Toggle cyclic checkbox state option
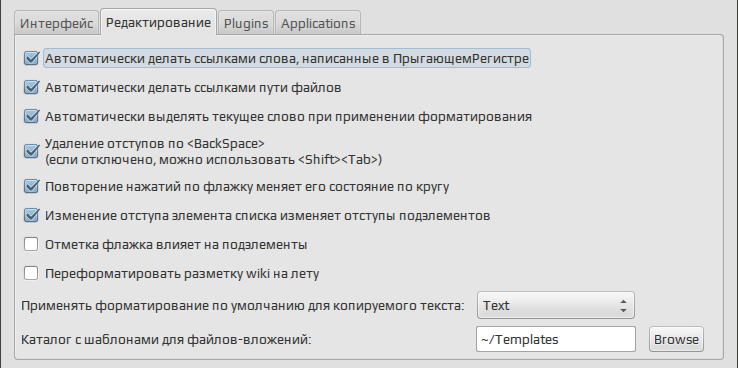 [x=31, y=187]
